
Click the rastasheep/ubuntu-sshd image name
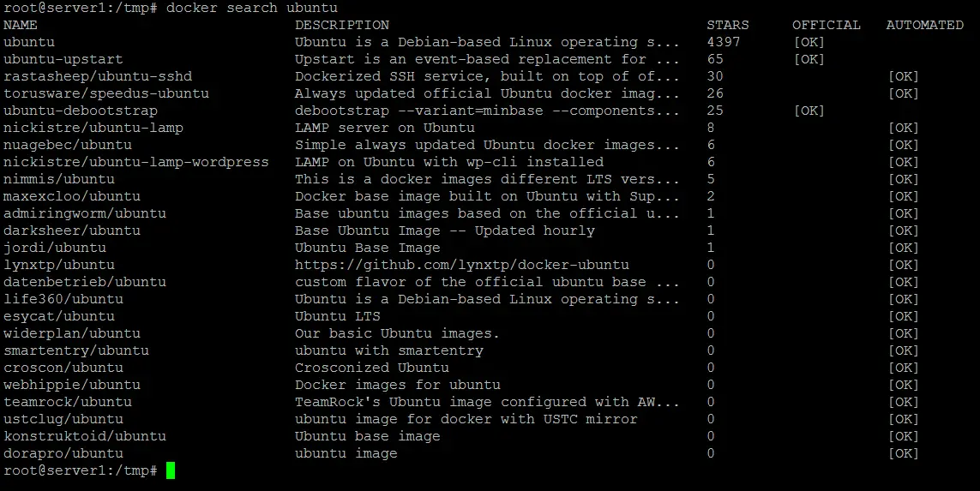click(x=98, y=76)
